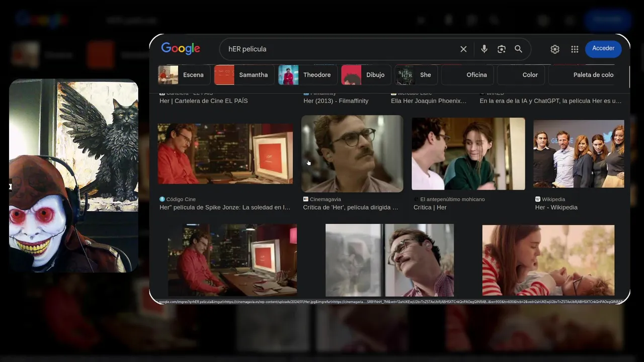This screenshot has height=362, width=644.
Task: Open 'Her | Cartelera de Cine EL PAÍS' link
Action: (x=203, y=101)
